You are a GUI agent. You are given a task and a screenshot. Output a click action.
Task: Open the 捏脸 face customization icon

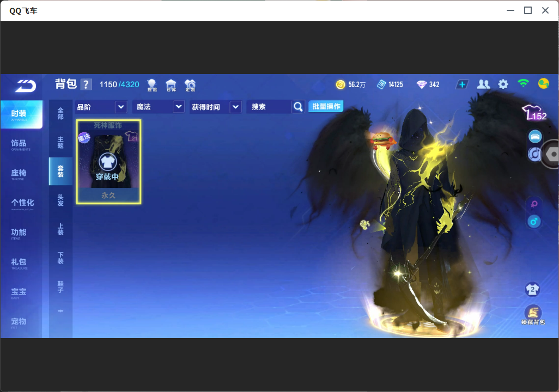click(152, 85)
